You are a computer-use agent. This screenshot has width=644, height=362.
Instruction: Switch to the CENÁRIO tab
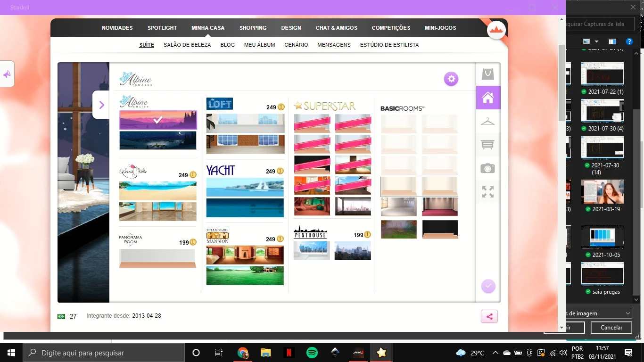(x=296, y=45)
